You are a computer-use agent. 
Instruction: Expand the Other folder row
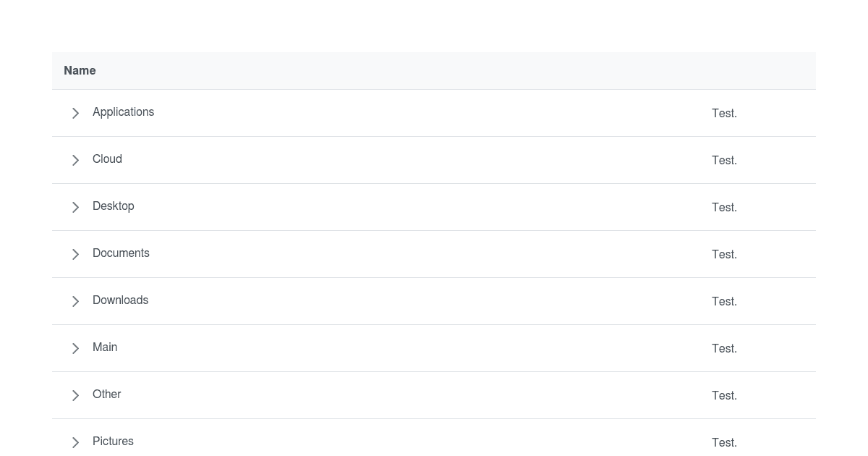pyautogui.click(x=75, y=395)
